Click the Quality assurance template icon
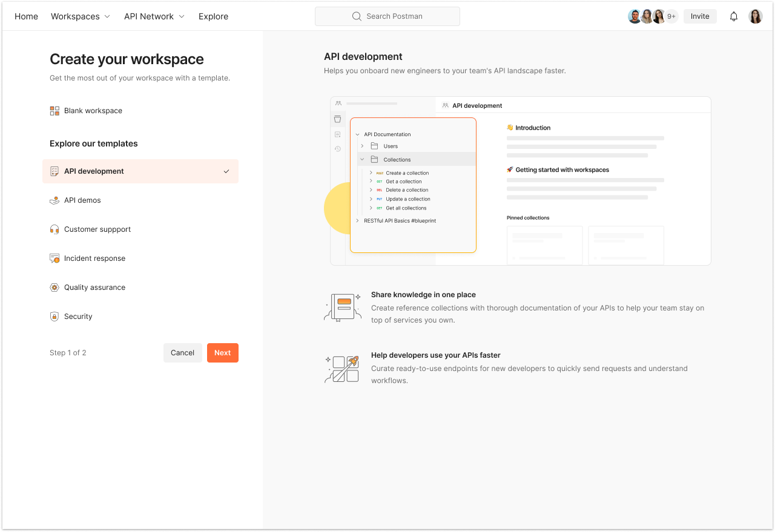This screenshot has height=532, width=775. pos(54,287)
